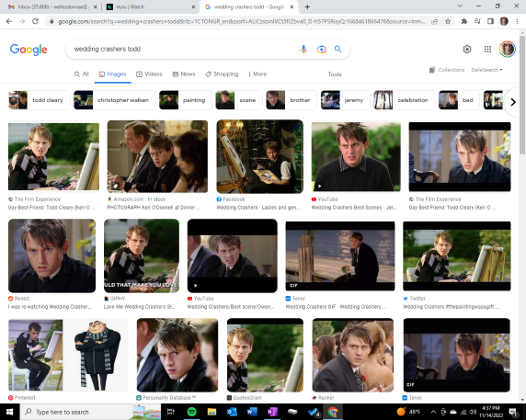Filter by the bed chip
526x420 pixels.
click(459, 100)
